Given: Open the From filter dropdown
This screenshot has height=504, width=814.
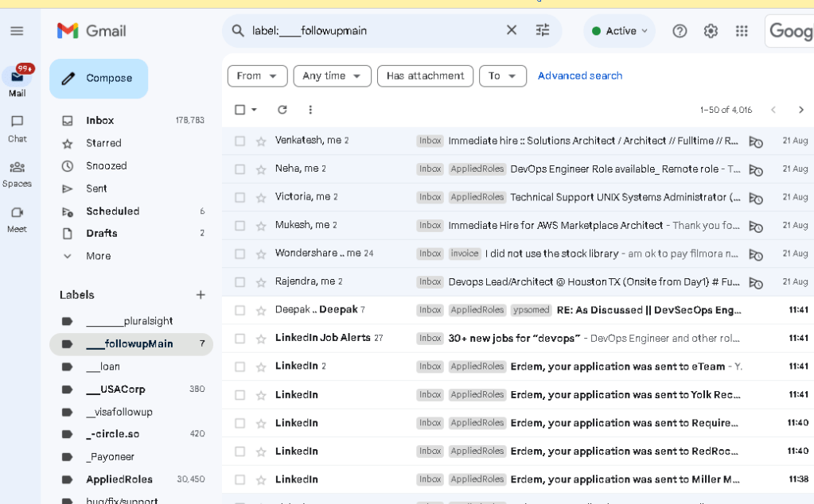Looking at the screenshot, I should click(258, 76).
